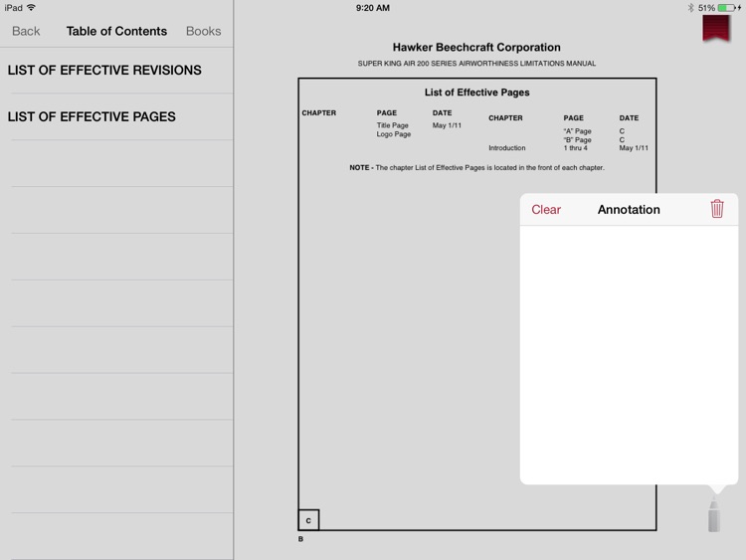Tap the '1 thru 4' page entry
The height and width of the screenshot is (560, 746).
coord(575,148)
